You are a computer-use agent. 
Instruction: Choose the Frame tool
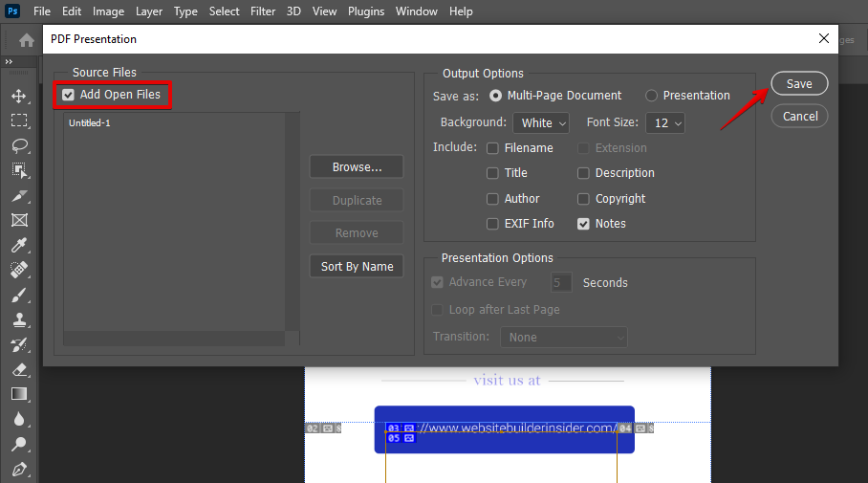[x=19, y=220]
